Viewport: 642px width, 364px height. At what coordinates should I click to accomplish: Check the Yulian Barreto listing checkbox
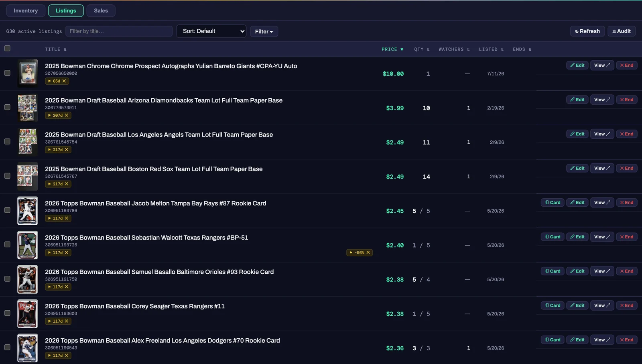[7, 73]
